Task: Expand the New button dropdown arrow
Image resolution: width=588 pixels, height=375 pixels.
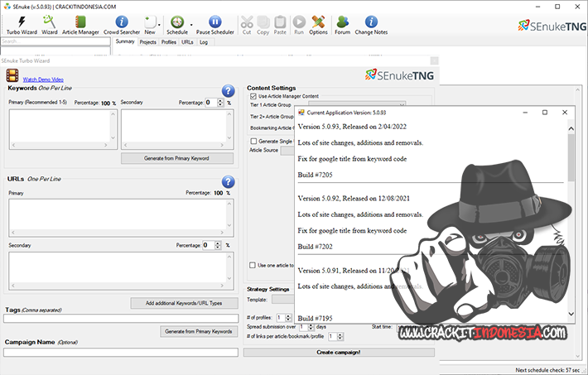Action: 159,25
